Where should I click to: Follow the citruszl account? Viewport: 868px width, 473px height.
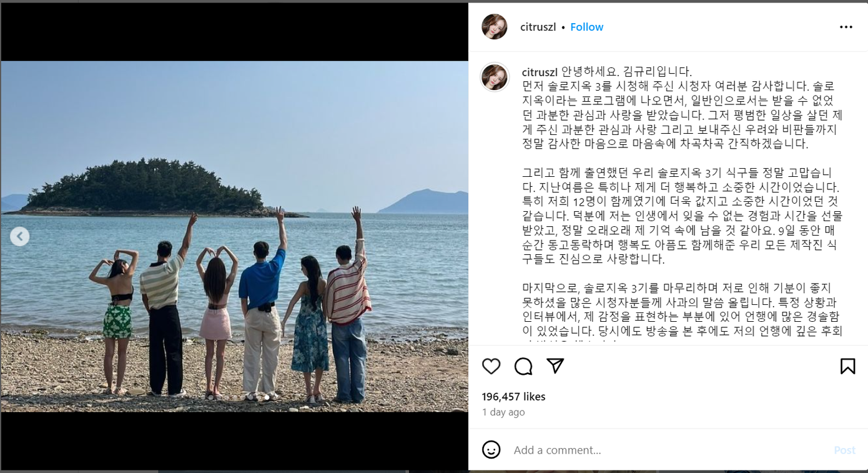(586, 27)
